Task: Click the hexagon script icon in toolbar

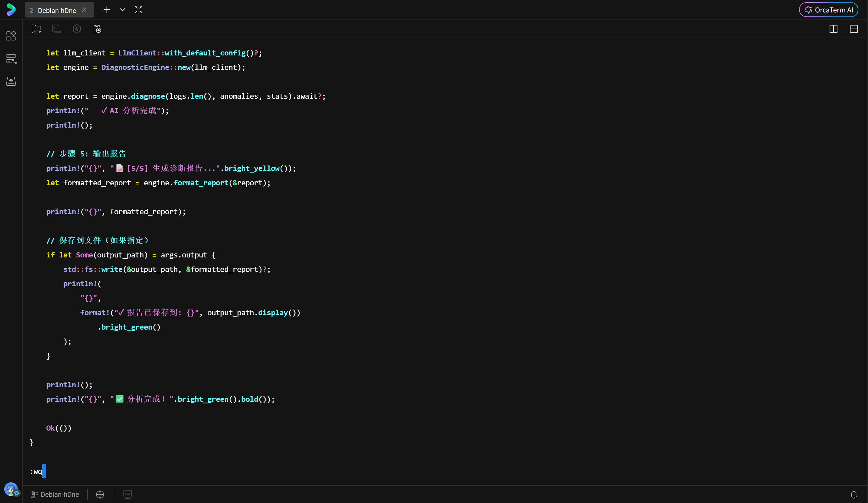Action: click(77, 29)
